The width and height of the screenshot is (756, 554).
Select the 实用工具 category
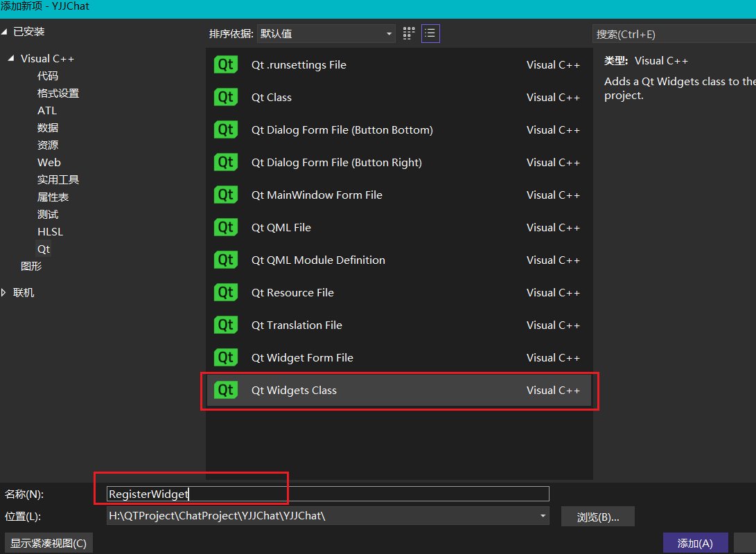(x=58, y=179)
